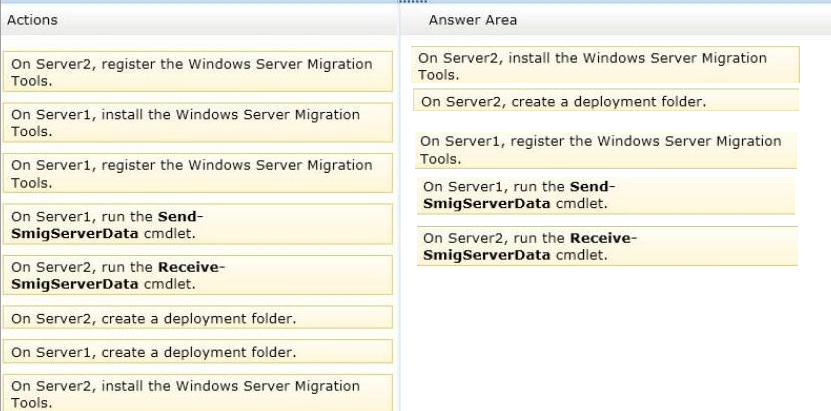Click 'Tools.' text of last Actions item

32,403
